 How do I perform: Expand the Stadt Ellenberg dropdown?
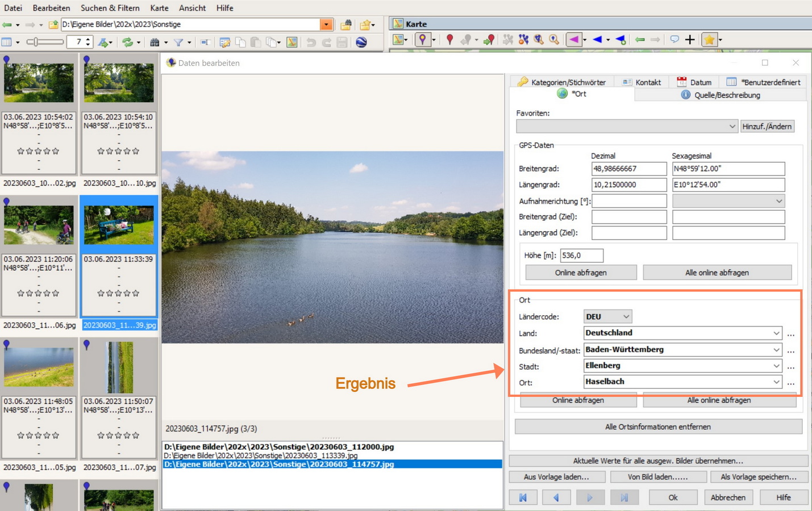pyautogui.click(x=776, y=366)
